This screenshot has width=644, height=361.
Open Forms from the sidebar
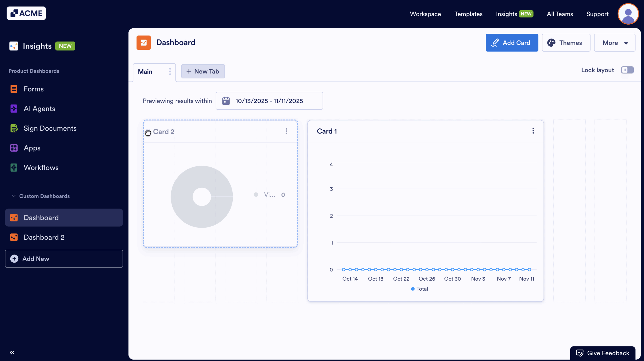coord(33,89)
